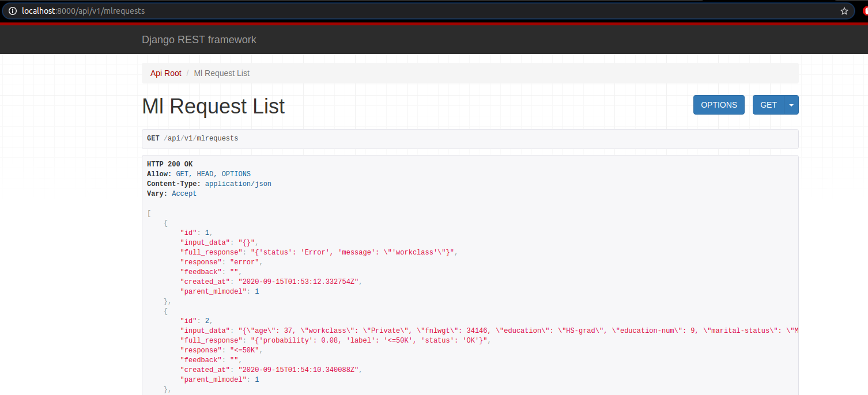Click the Ml Request List page heading
Screen dimensions: 868x395
point(213,106)
